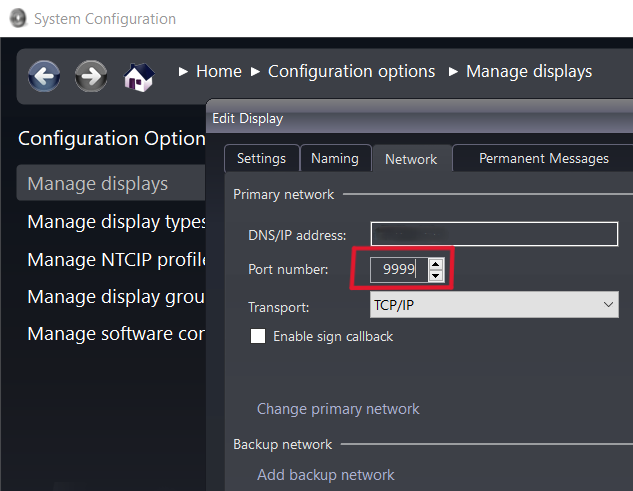This screenshot has width=633, height=491.
Task: Decrease port number with down arrow
Action: (x=435, y=275)
